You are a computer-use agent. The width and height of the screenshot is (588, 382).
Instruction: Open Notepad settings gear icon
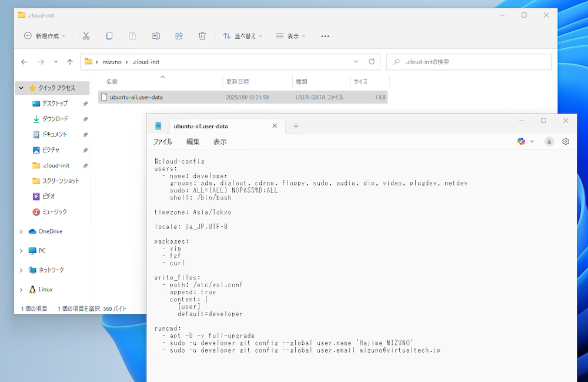pos(566,141)
